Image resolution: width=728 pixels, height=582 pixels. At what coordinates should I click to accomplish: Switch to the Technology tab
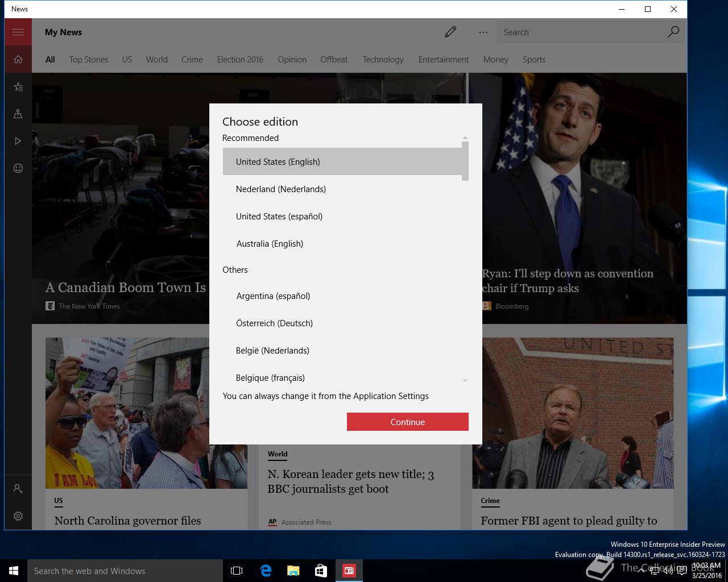tap(383, 60)
